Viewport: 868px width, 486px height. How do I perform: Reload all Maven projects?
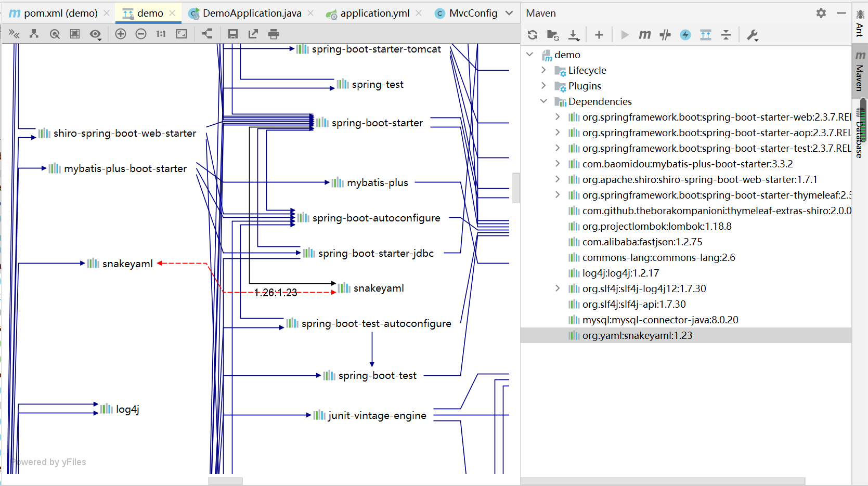[x=533, y=35]
